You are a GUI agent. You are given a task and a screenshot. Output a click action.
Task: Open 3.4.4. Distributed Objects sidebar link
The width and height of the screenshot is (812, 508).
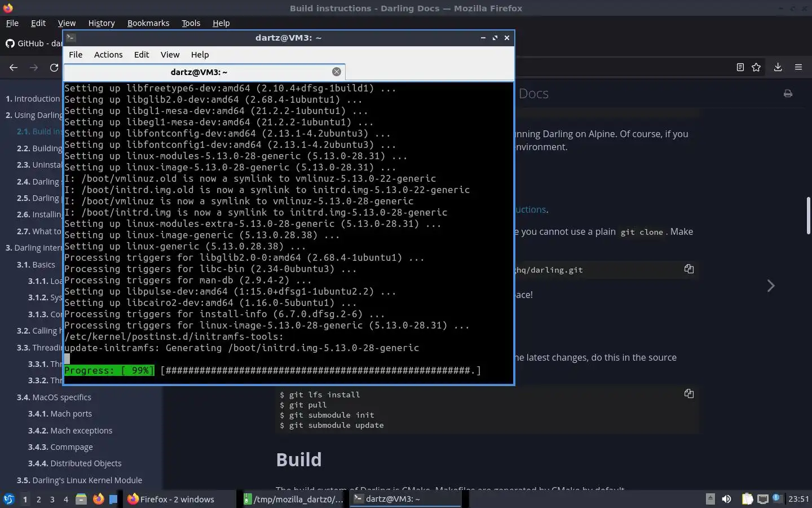pyautogui.click(x=75, y=463)
